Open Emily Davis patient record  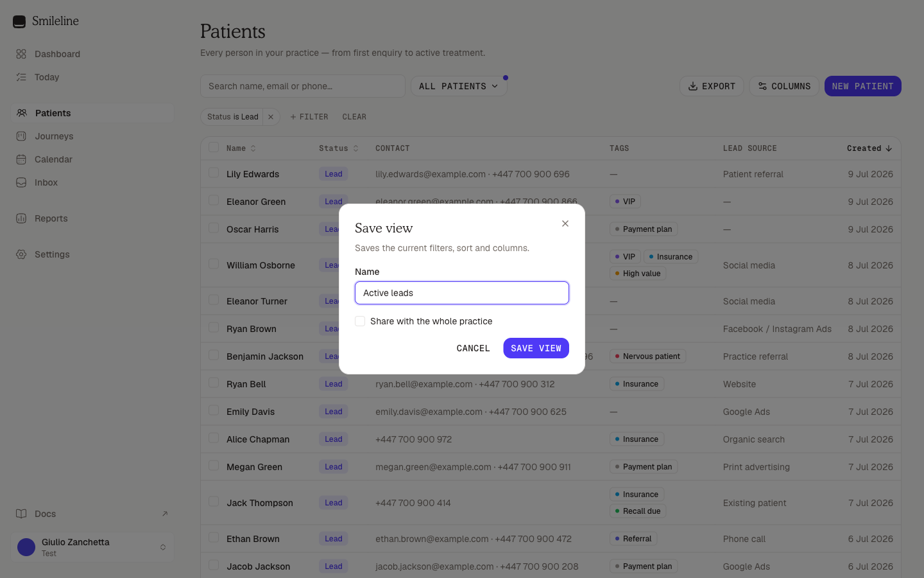[250, 412]
